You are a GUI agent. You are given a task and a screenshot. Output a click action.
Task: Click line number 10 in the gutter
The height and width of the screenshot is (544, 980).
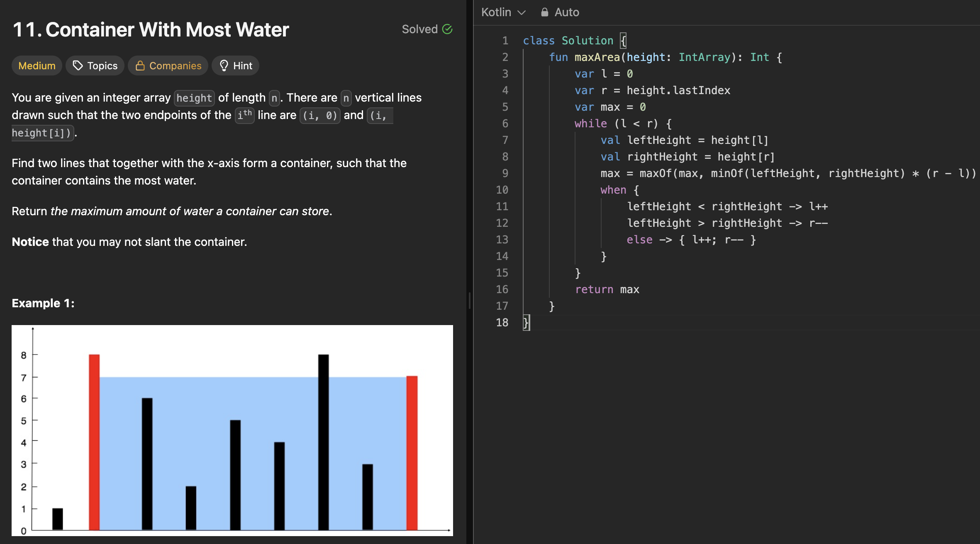pyautogui.click(x=502, y=190)
